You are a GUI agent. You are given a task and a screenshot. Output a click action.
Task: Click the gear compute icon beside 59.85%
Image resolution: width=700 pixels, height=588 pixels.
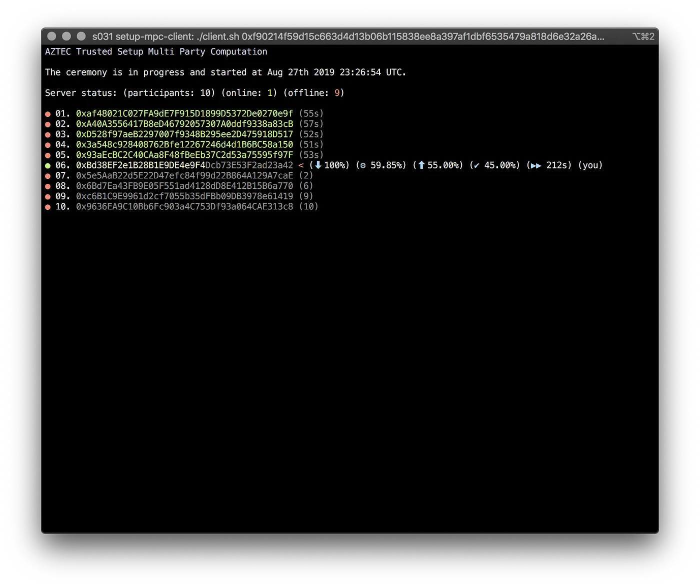363,165
